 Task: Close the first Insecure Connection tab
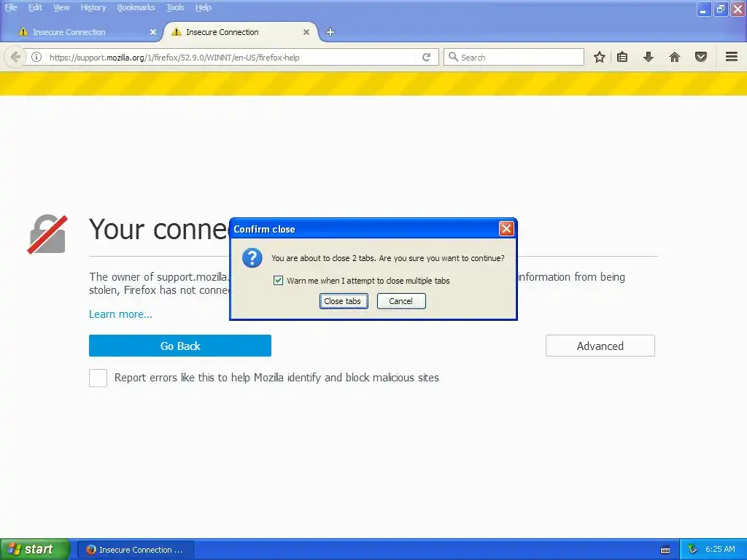tap(153, 32)
